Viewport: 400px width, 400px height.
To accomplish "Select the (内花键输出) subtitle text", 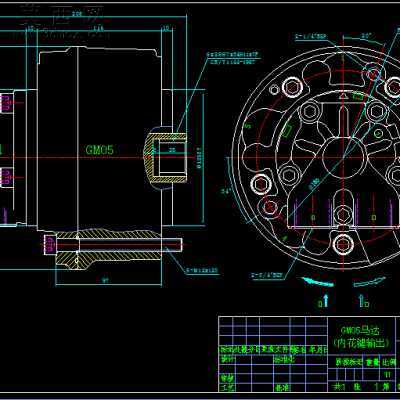I will point(361,343).
